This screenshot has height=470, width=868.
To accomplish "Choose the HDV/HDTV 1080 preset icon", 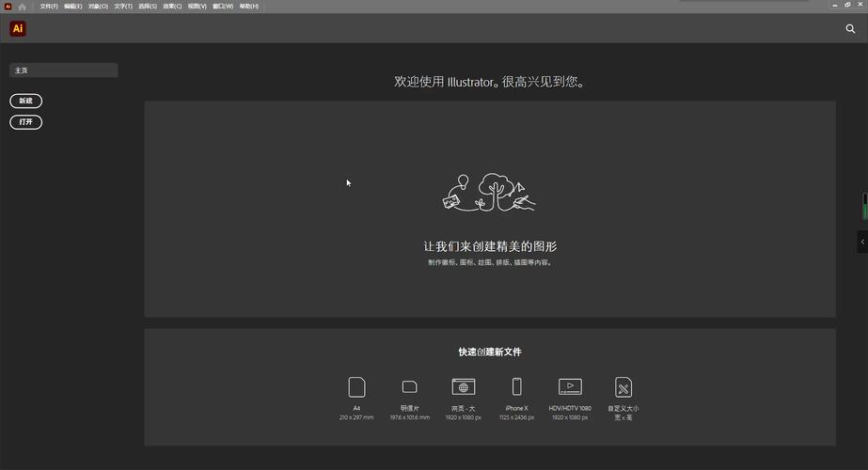I will pos(570,386).
